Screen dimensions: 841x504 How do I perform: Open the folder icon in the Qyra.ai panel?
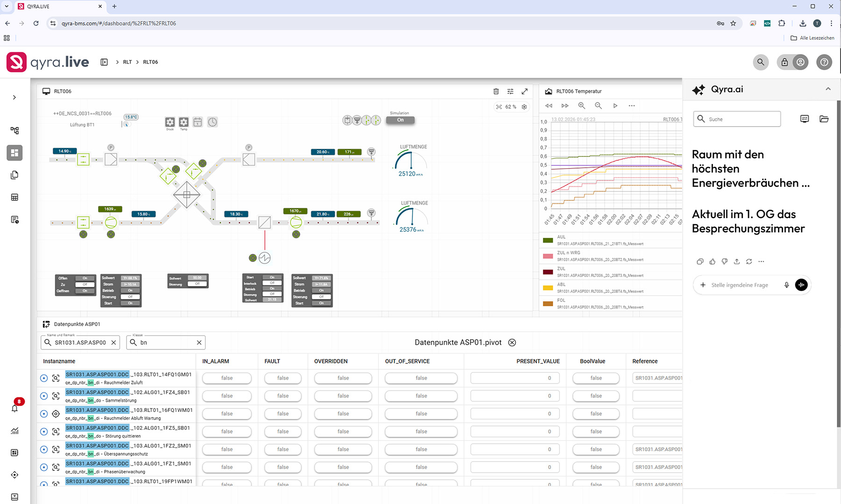click(x=824, y=119)
